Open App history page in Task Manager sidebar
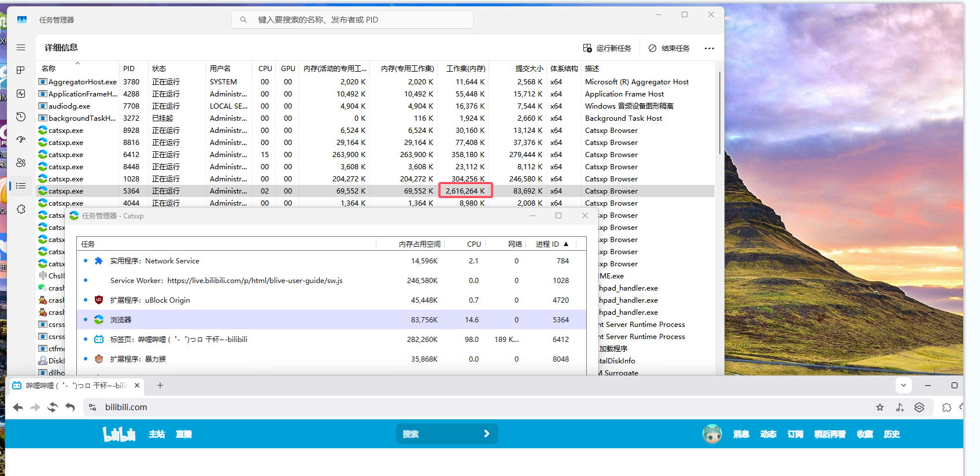The width and height of the screenshot is (980, 476). (21, 116)
